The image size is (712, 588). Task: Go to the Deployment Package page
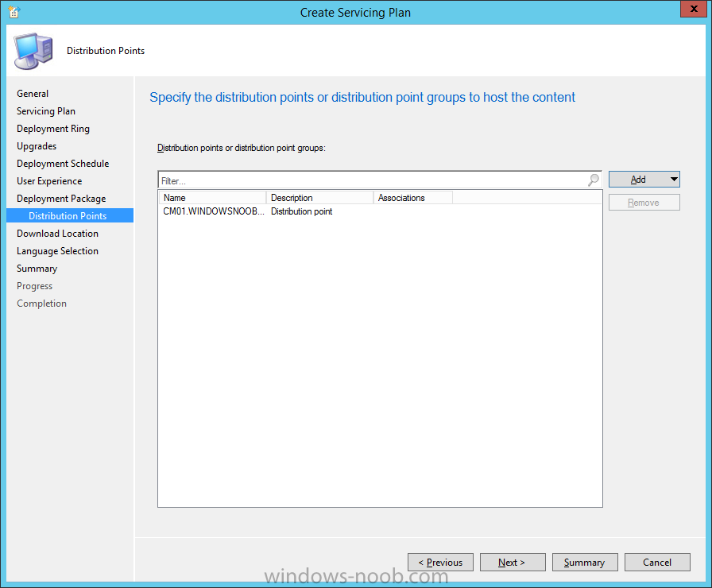[61, 199]
